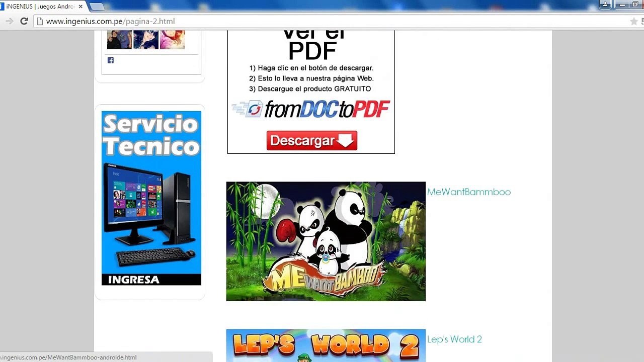Click the page document icon in address bar
This screenshot has height=362, width=644.
coord(40,21)
